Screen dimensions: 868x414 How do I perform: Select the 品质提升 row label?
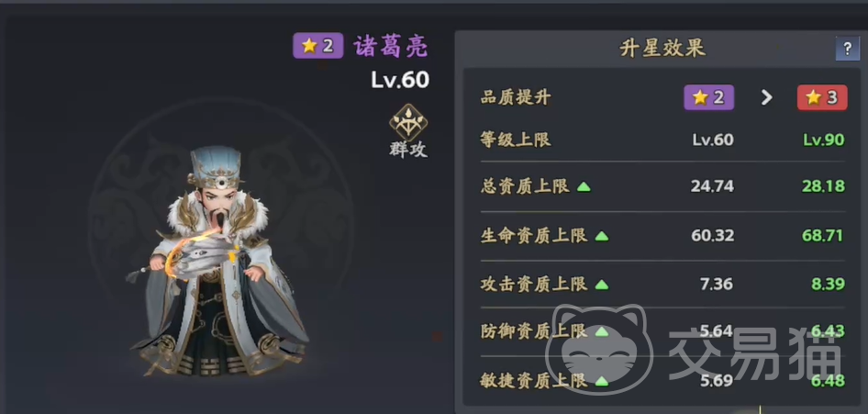click(516, 98)
